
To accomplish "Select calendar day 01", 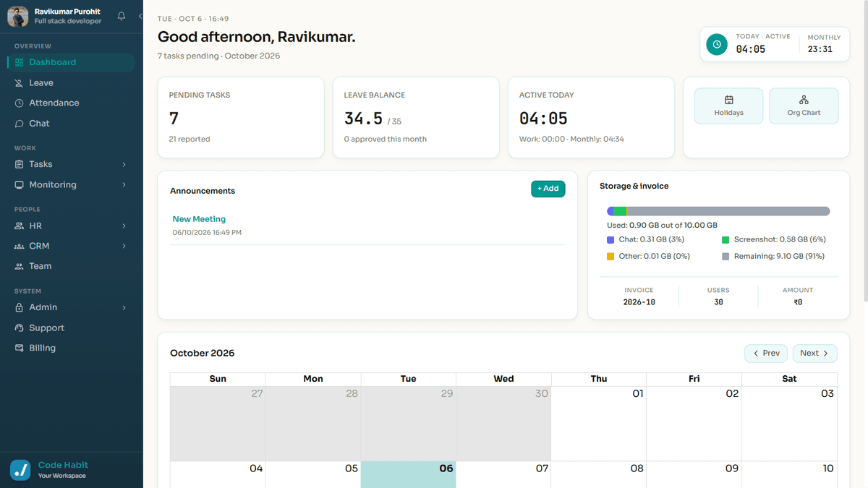I will click(598, 423).
